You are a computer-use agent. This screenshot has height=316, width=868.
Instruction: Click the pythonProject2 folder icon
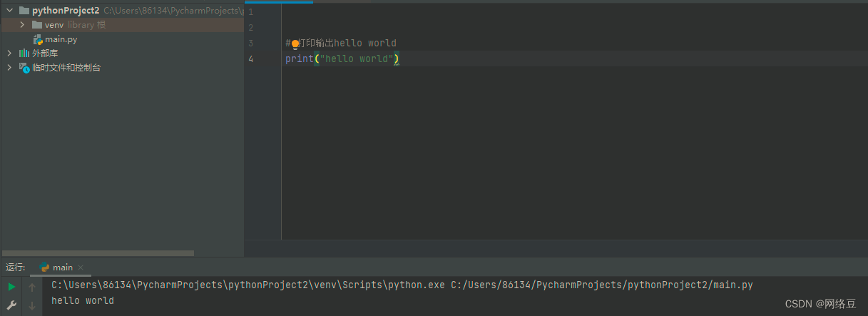(24, 11)
